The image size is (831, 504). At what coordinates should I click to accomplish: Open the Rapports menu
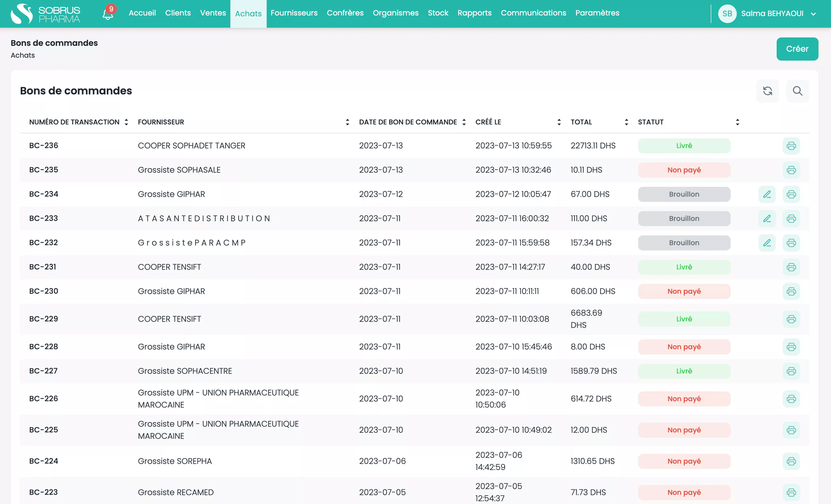point(474,13)
